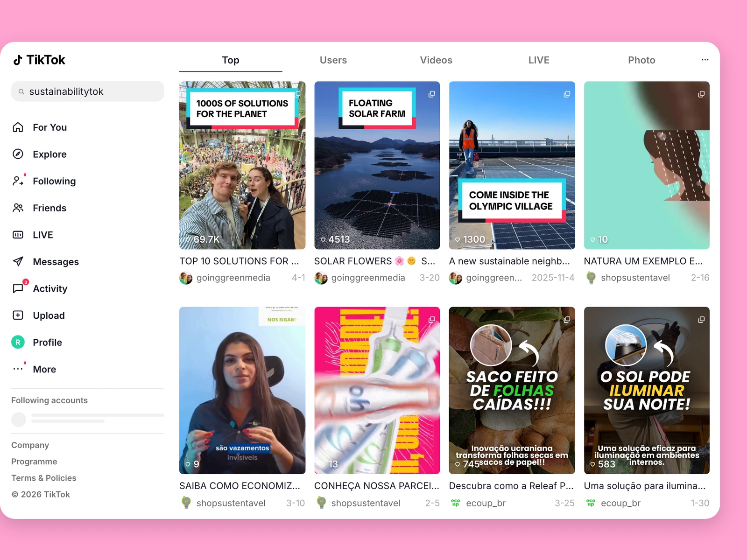Click the TikTok logo
This screenshot has width=747, height=560.
point(39,60)
